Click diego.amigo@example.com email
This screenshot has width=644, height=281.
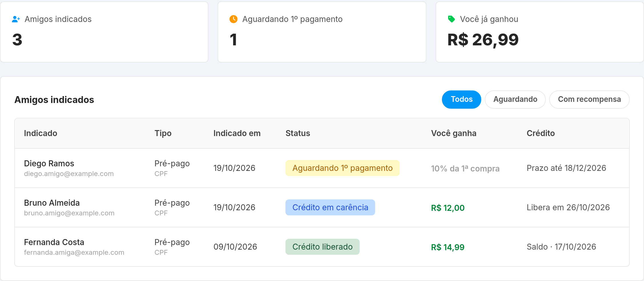pos(69,174)
